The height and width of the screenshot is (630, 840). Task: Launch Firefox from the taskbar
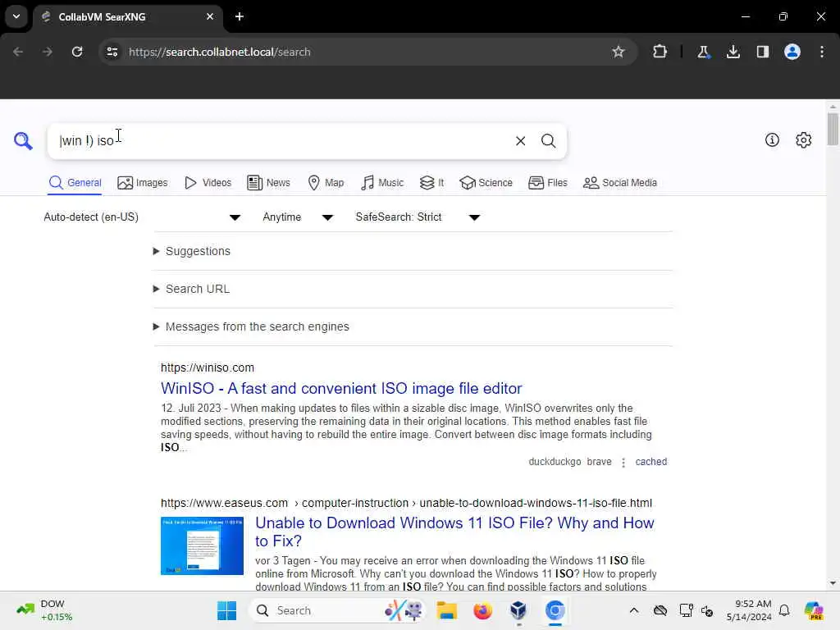click(482, 610)
